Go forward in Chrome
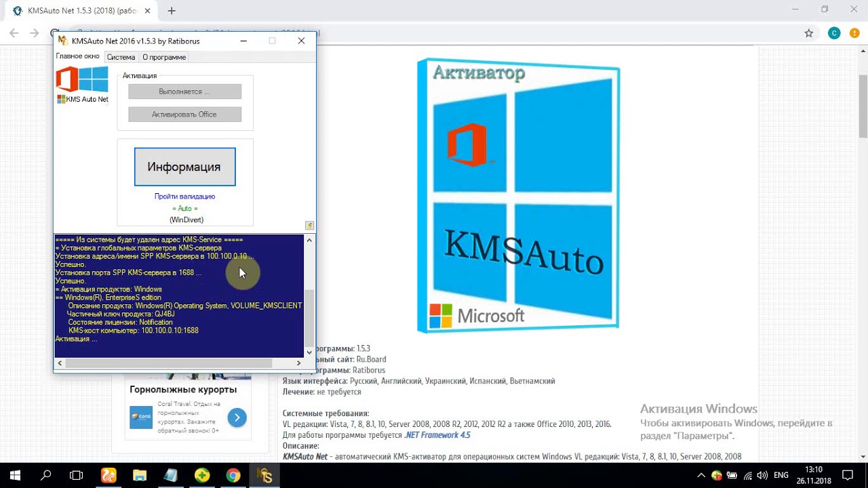Viewport: 868px width, 488px height. click(x=35, y=33)
